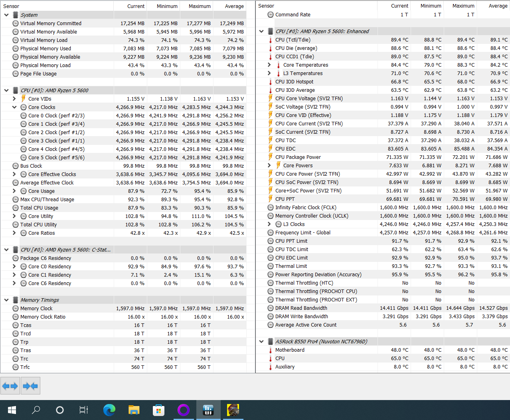Image resolution: width=510 pixels, height=420 pixels.
Task: Expand L3 Temperatures row
Action: pos(269,73)
